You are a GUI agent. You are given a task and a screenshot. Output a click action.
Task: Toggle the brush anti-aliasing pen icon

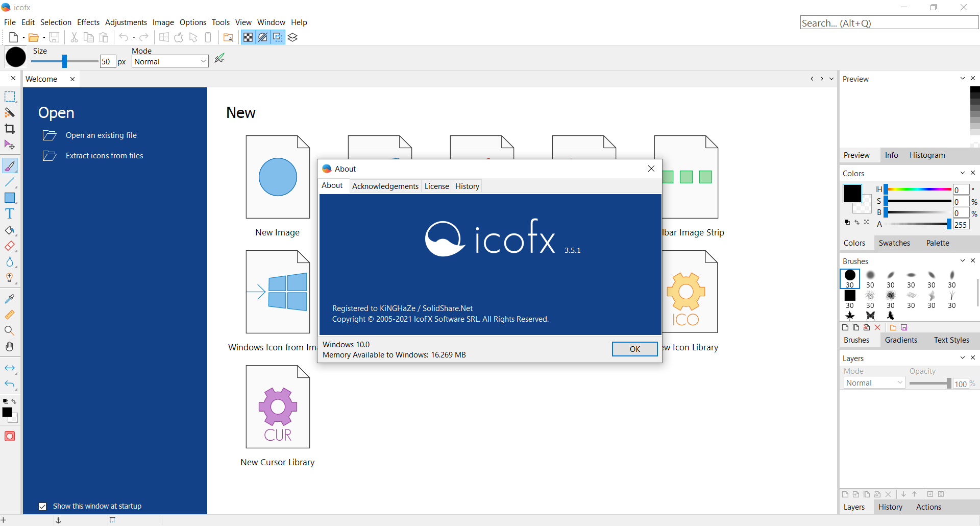[219, 59]
